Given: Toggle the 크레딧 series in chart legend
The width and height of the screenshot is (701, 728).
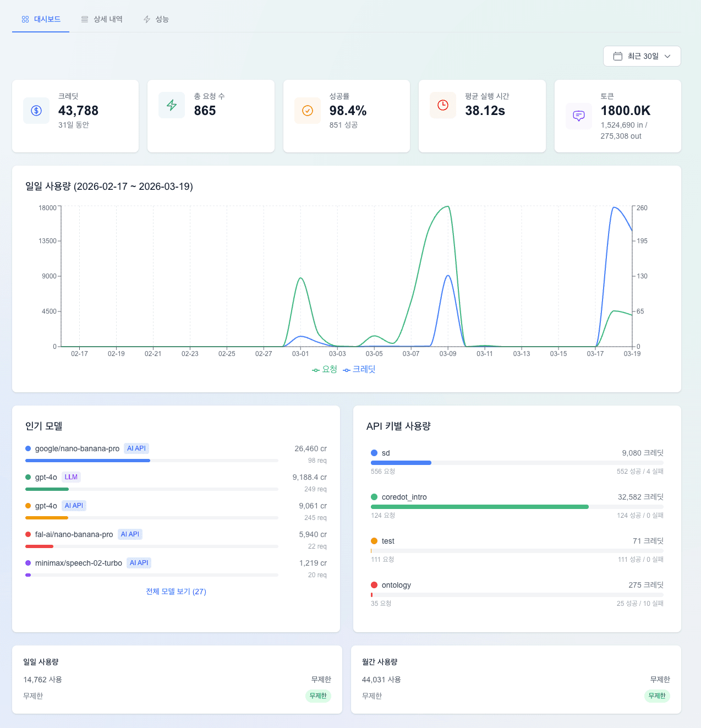Looking at the screenshot, I should click(359, 369).
